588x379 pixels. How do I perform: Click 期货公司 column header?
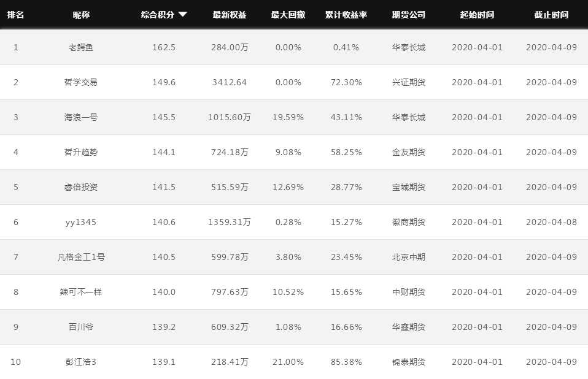coord(409,15)
